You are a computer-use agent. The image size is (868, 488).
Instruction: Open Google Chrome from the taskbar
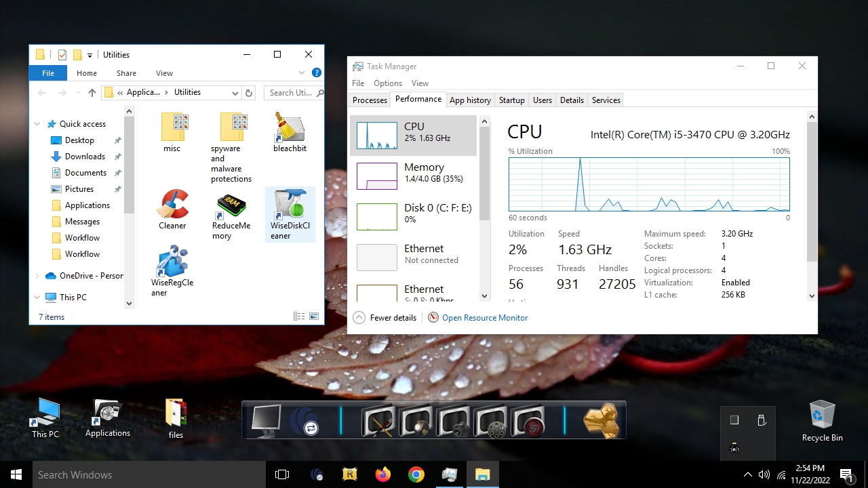click(416, 474)
